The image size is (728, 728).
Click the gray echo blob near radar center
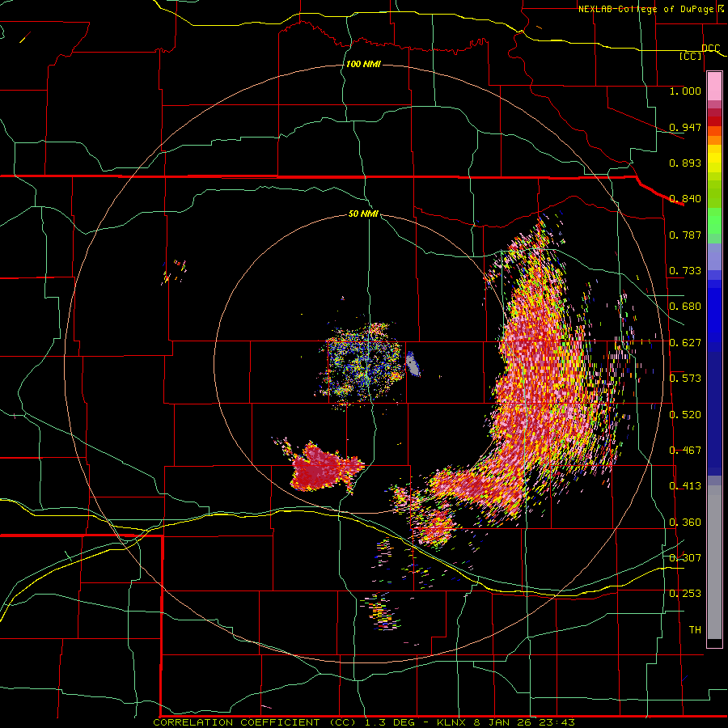tap(413, 363)
